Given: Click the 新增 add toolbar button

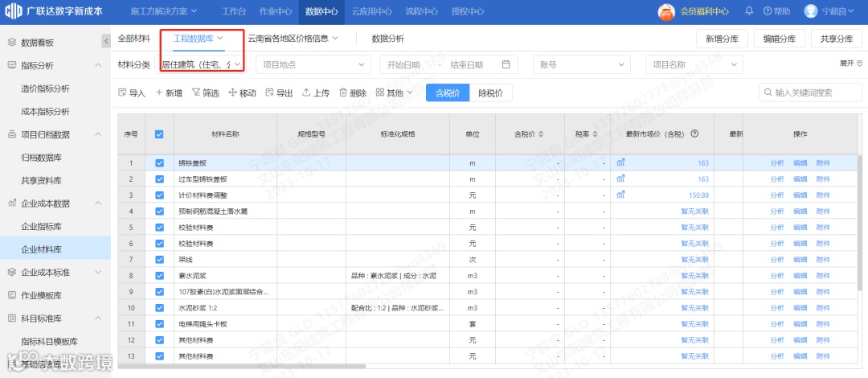Looking at the screenshot, I should coord(169,93).
